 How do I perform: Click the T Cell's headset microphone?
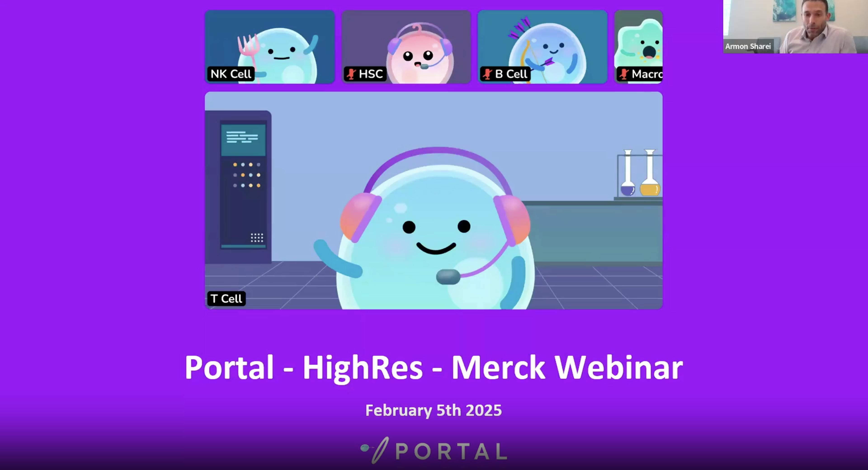point(448,277)
